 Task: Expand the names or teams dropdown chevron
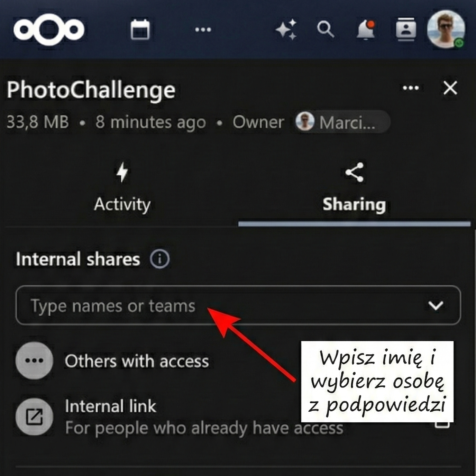point(436,305)
